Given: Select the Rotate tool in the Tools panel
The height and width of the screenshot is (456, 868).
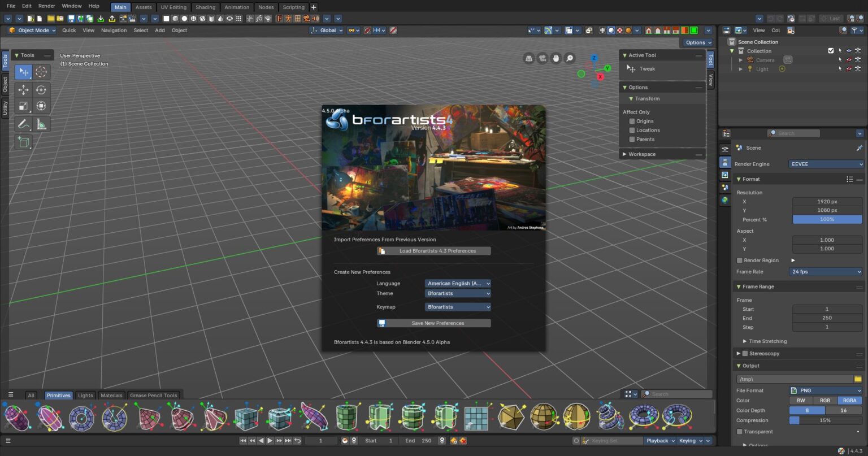Looking at the screenshot, I should click(x=41, y=89).
